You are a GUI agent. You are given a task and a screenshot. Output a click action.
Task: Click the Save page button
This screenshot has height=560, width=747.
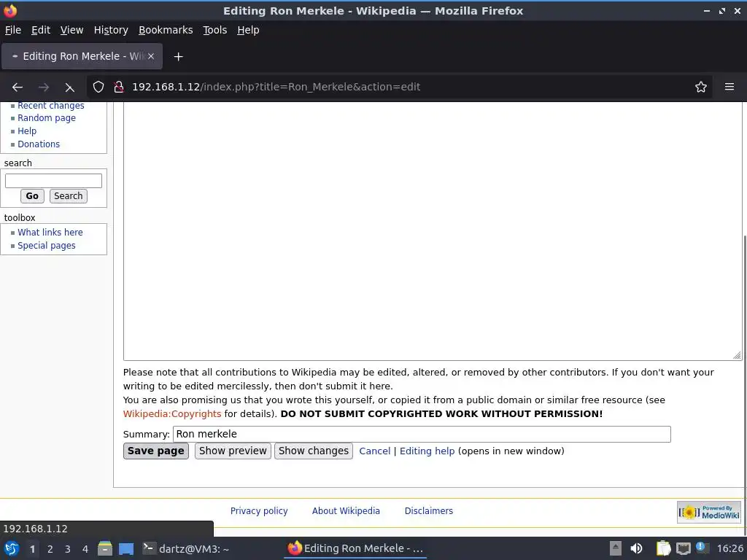point(156,451)
